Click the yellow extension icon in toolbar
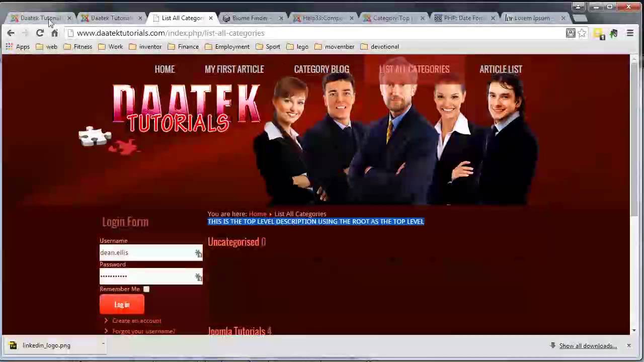 point(598,34)
